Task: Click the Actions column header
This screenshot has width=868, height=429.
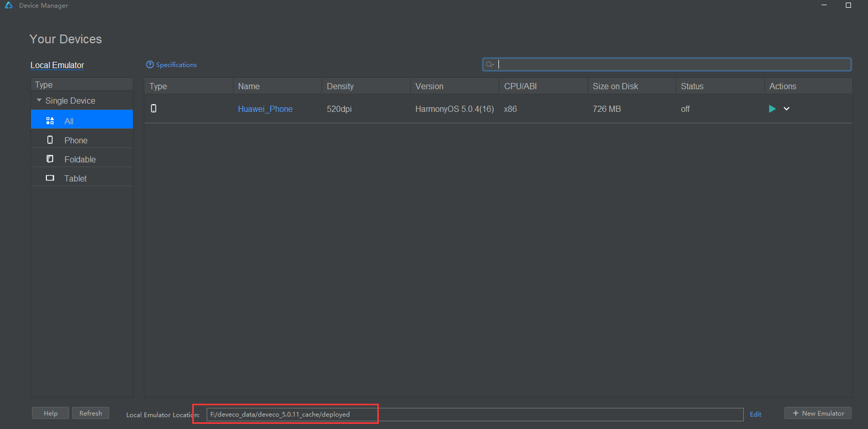Action: point(808,86)
